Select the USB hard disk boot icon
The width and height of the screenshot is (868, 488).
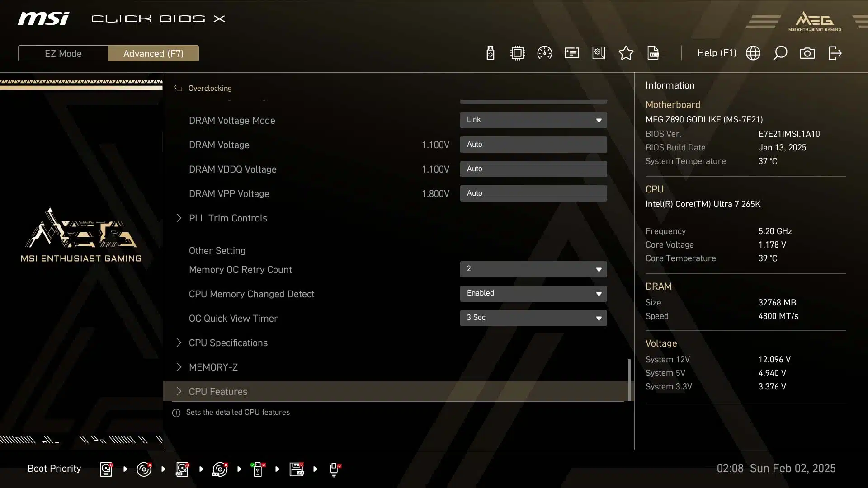pos(182,469)
